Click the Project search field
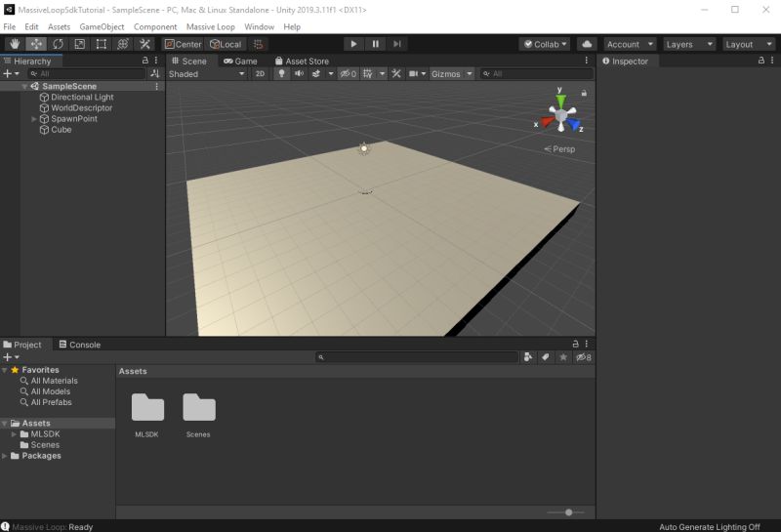781x532 pixels. coord(417,357)
